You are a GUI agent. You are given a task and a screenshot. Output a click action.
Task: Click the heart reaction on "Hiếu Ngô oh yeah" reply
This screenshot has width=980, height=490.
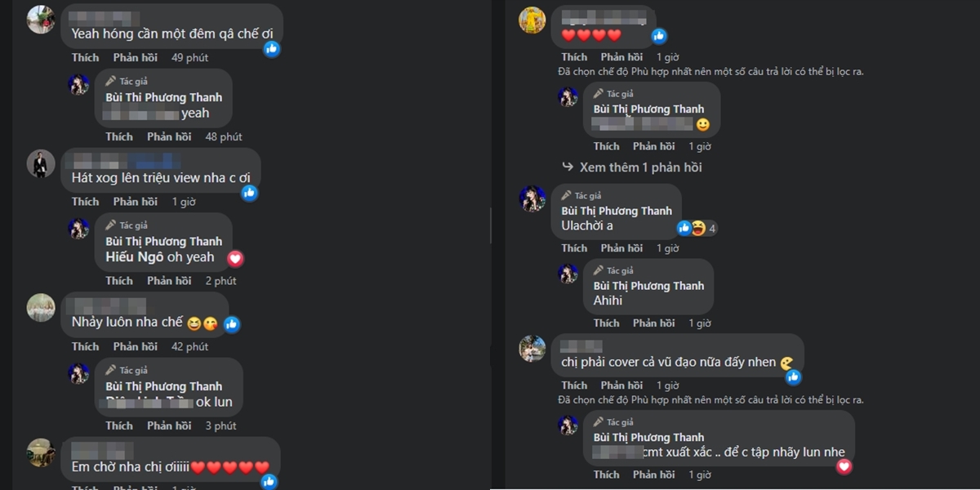(x=235, y=258)
